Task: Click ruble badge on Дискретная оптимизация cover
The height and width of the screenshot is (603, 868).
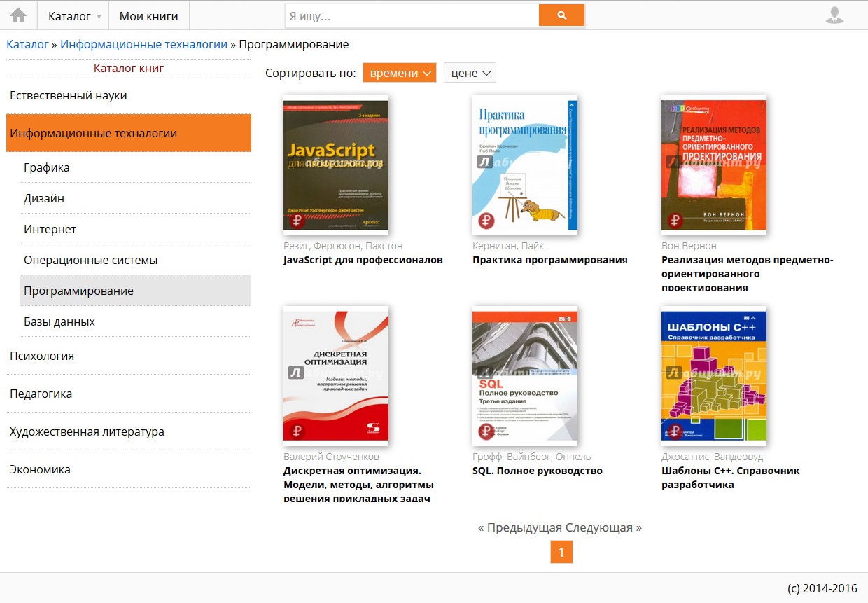Action: point(297,431)
